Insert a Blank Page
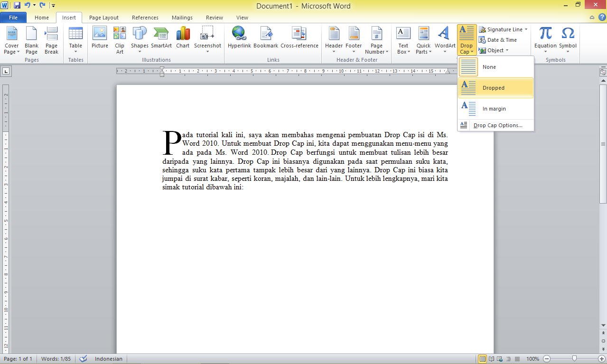Viewport: 607px width, 364px height. [x=31, y=40]
